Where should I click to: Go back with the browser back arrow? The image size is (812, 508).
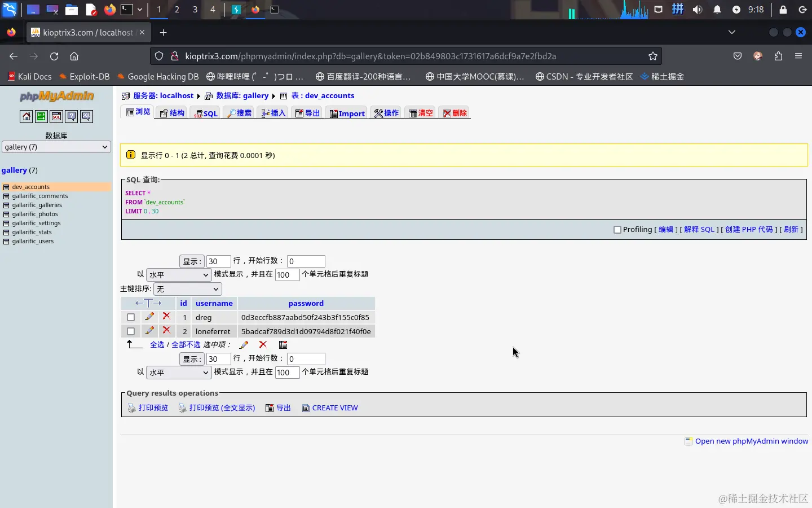click(14, 56)
